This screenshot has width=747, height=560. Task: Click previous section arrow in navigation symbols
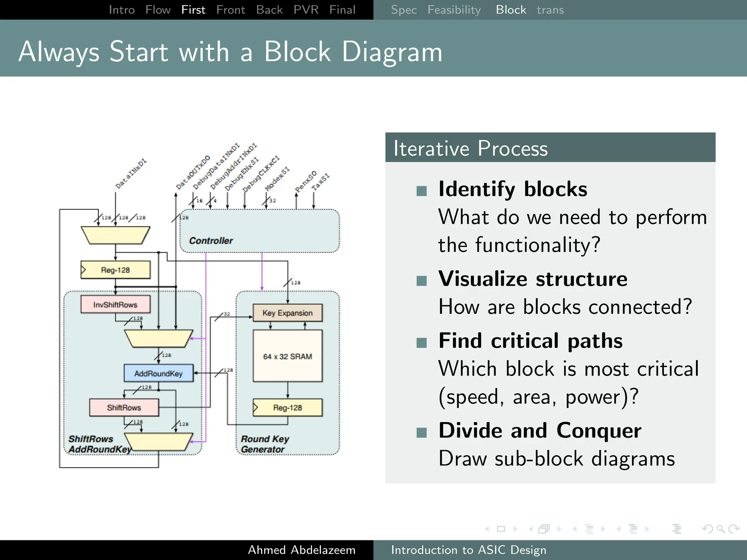click(x=619, y=529)
